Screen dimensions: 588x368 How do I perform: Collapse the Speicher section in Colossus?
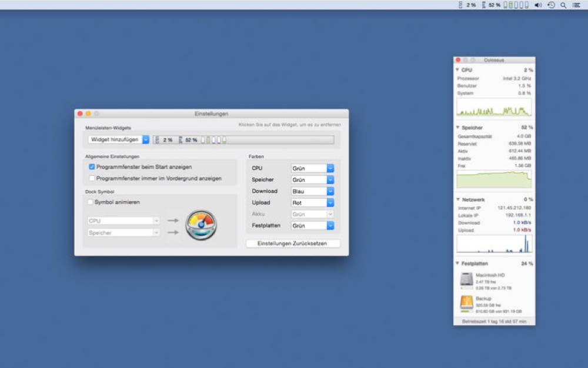click(458, 128)
